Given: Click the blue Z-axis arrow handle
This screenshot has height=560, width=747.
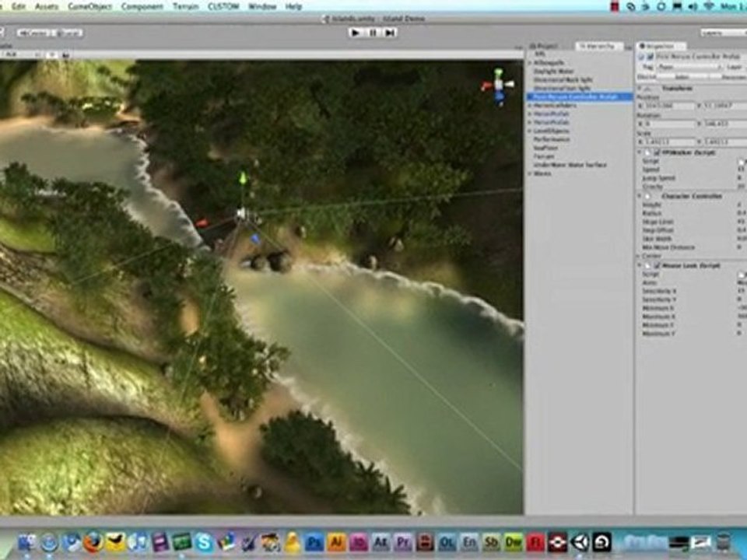Looking at the screenshot, I should coord(255,238).
